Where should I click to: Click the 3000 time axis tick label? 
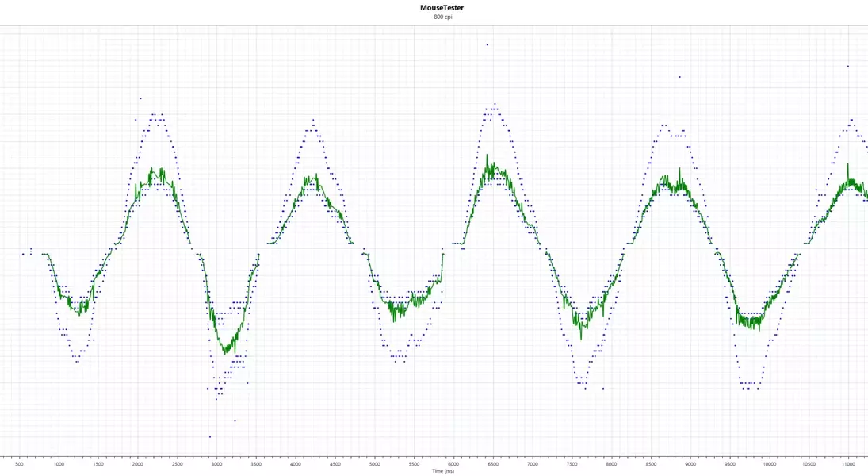[x=216, y=463]
